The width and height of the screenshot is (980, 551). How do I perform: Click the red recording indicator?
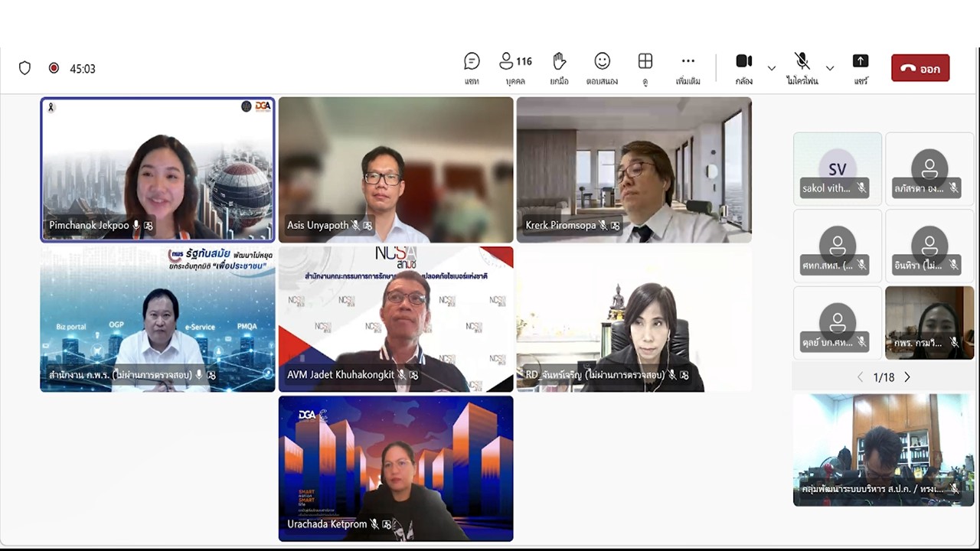54,68
